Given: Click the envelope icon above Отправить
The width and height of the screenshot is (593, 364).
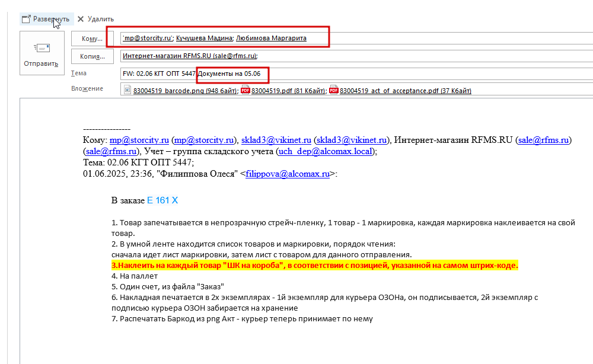Looking at the screenshot, I should coord(42,48).
